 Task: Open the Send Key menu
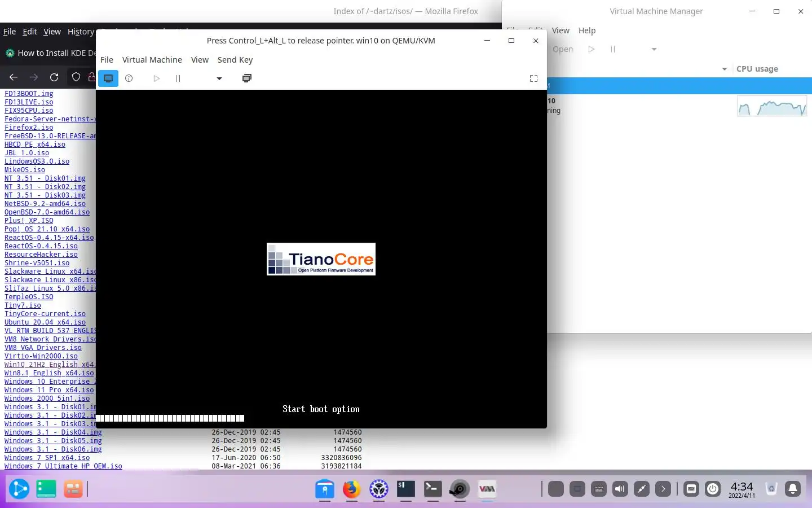click(x=235, y=60)
